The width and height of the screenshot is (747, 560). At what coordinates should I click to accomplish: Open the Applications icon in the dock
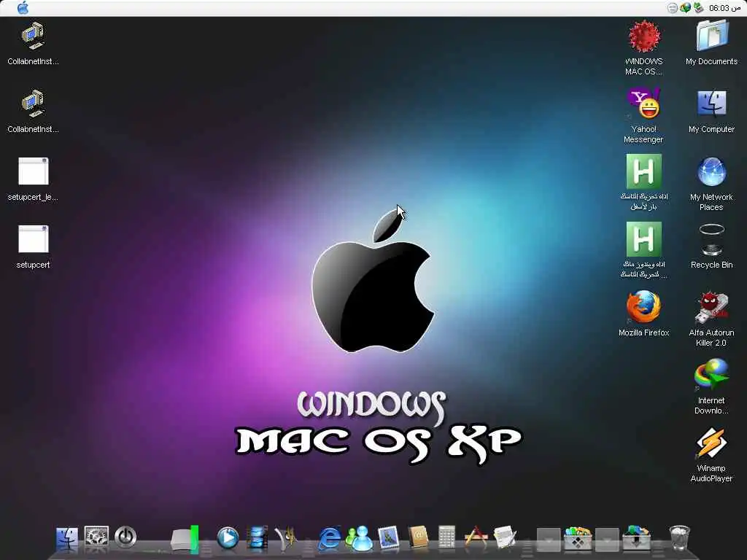(476, 538)
